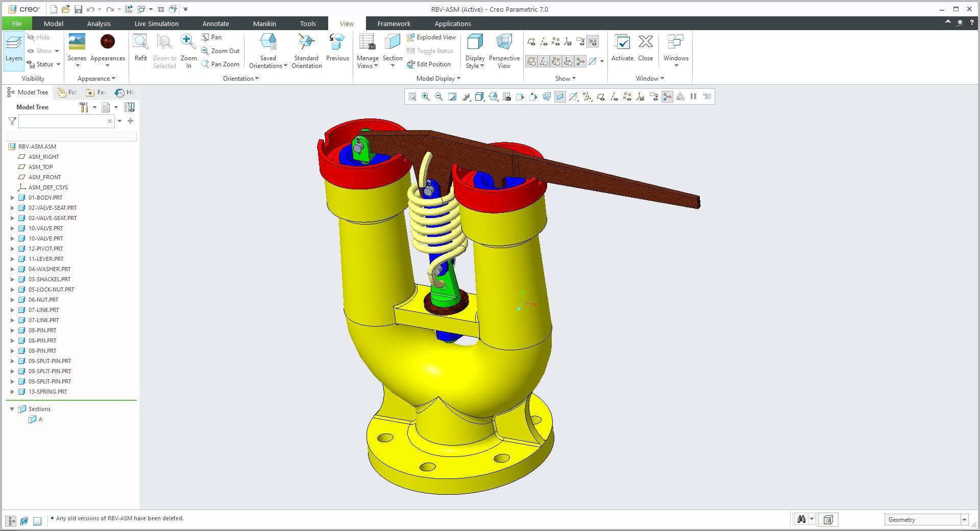Open Saved Orientations

click(x=268, y=51)
